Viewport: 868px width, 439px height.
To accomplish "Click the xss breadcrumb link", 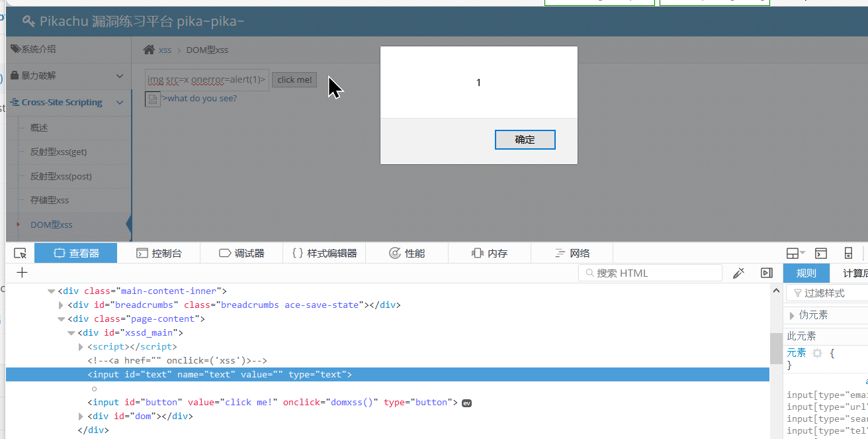I will point(165,50).
